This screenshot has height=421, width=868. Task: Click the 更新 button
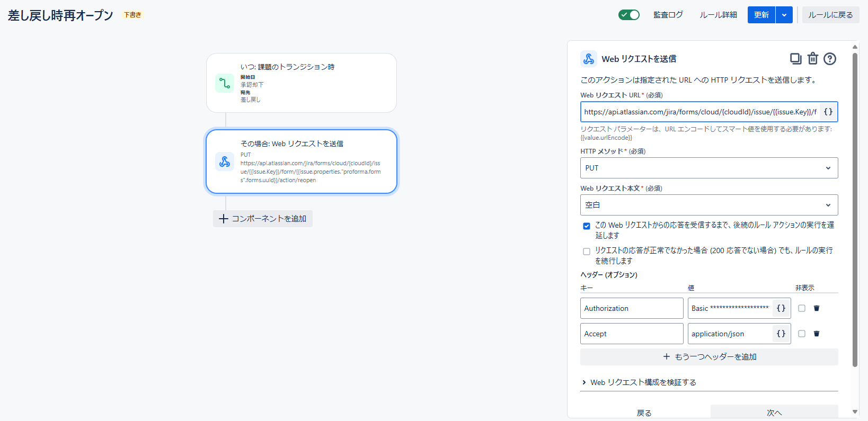click(761, 15)
